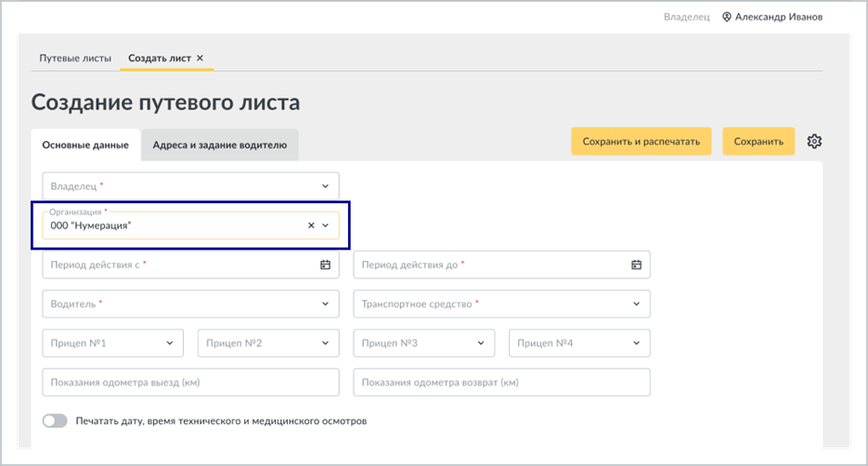Expand the Прицеп №3 dropdown
This screenshot has width=868, height=466.
[x=481, y=343]
